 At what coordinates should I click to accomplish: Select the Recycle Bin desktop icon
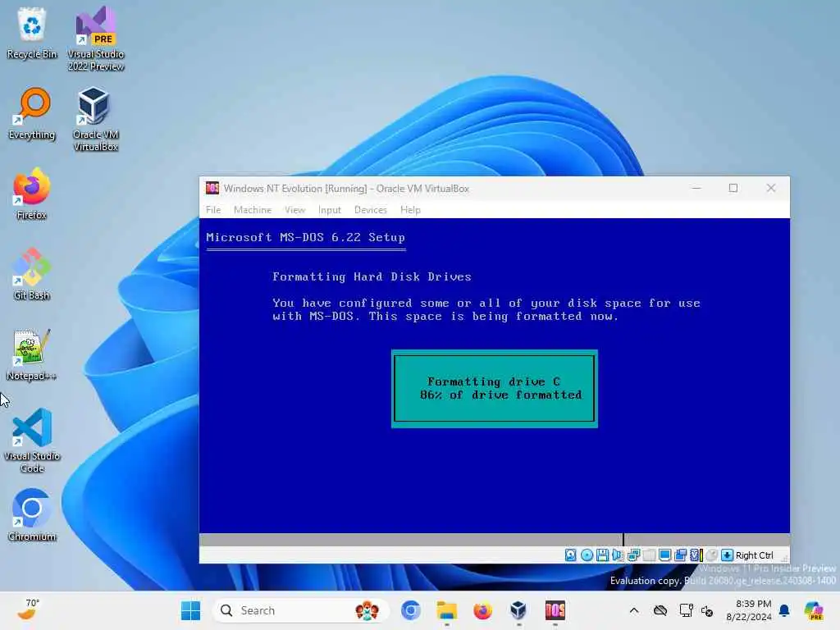(32, 33)
